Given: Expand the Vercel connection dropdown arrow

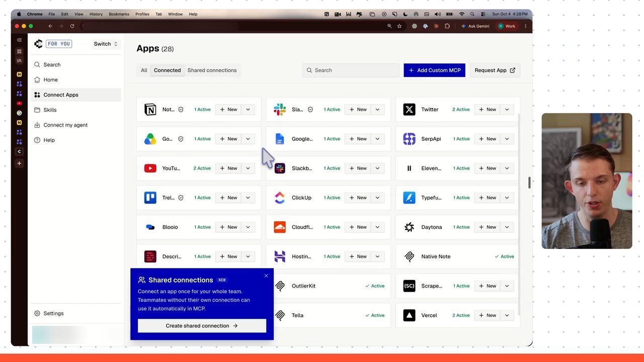Looking at the screenshot, I should [507, 315].
